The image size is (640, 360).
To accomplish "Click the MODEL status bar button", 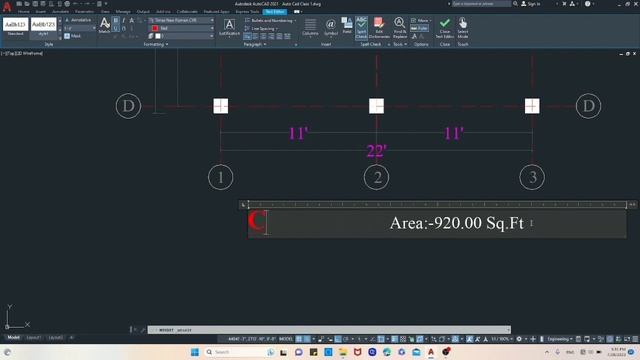I will (286, 339).
